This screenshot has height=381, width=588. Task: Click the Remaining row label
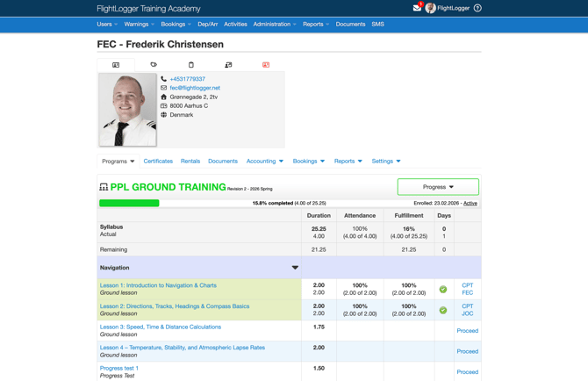pos(113,249)
